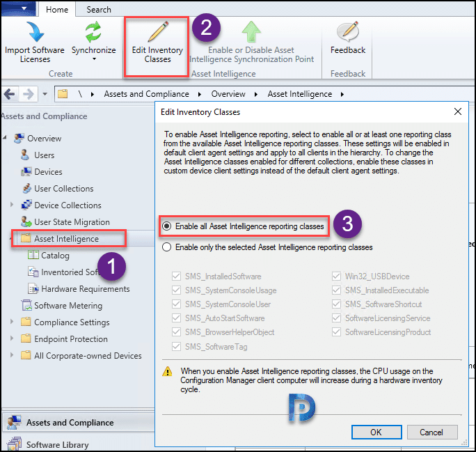476x452 pixels.
Task: Click the Forward navigation arrow
Action: coord(29,94)
